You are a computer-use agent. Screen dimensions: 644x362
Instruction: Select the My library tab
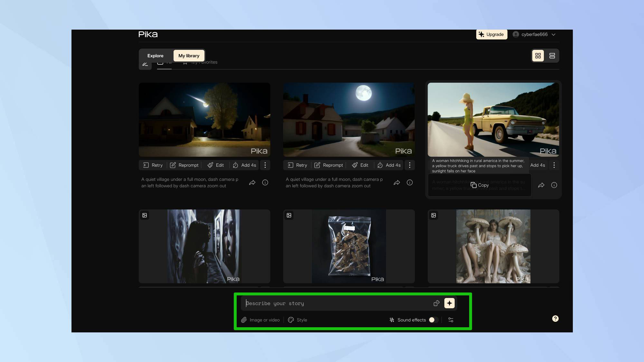pos(189,56)
